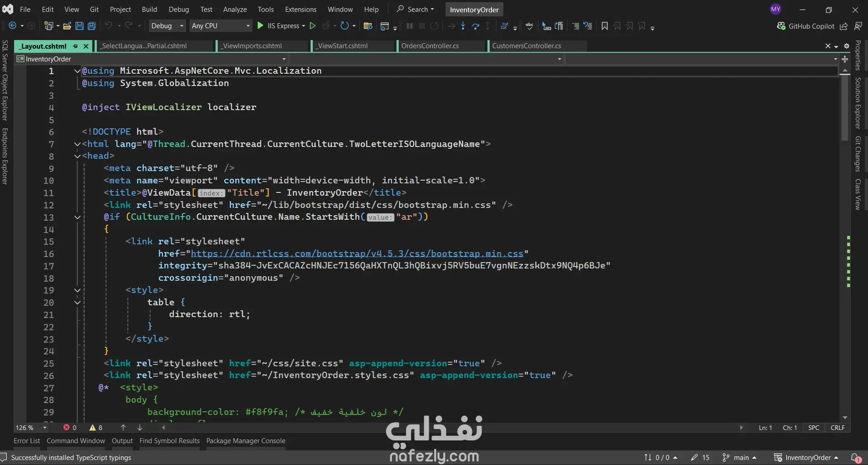Click the Step Over debug icon

475,26
